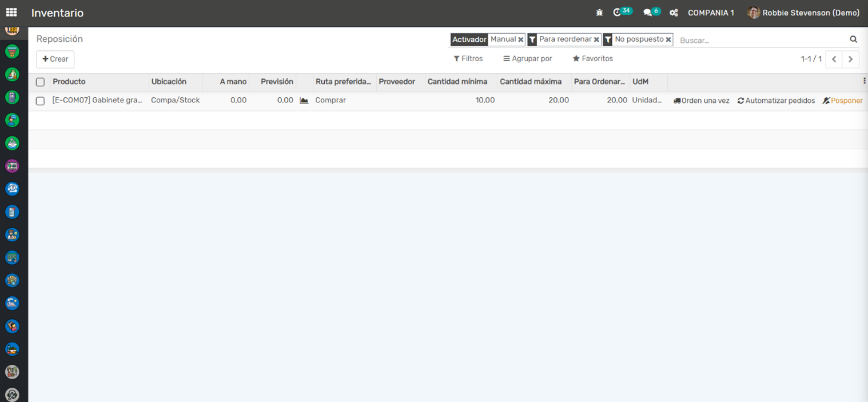Image resolution: width=868 pixels, height=402 pixels.
Task: Open the Favoritos dropdown
Action: (x=593, y=59)
